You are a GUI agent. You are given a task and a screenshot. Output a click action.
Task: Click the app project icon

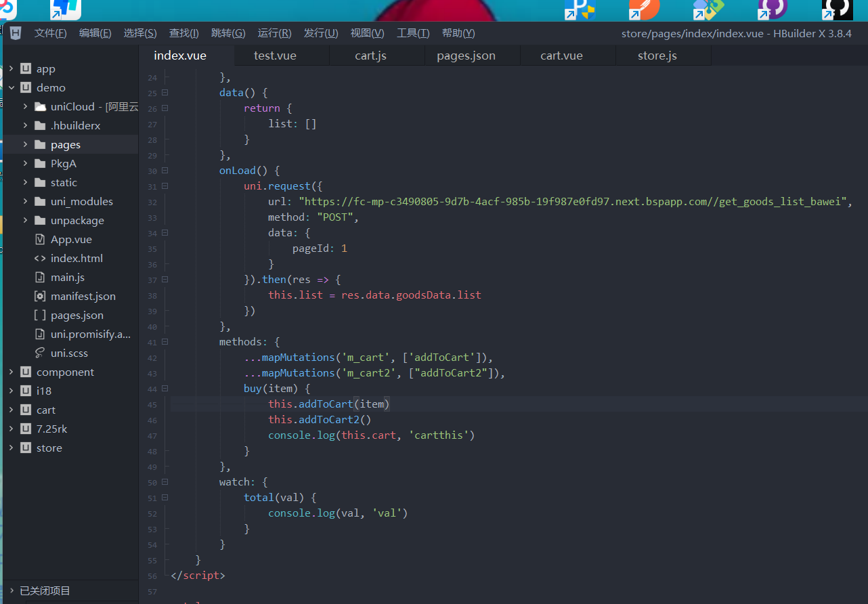[x=26, y=68]
